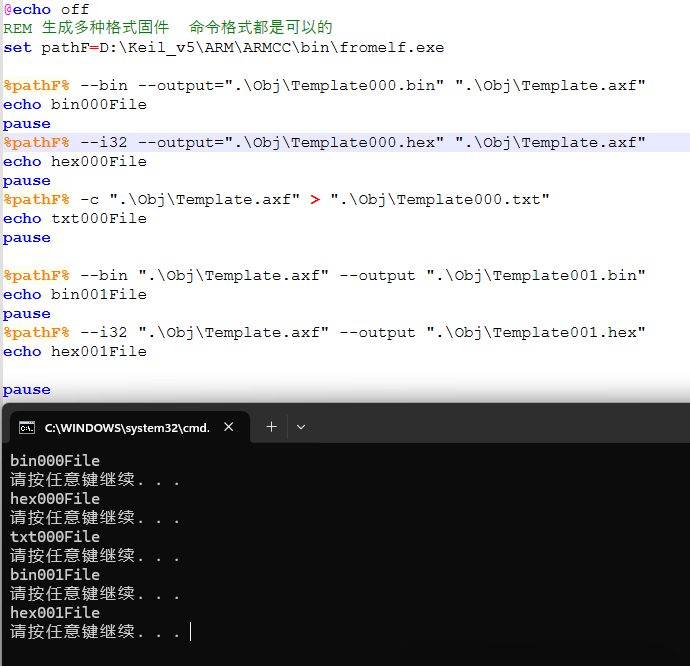This screenshot has width=690, height=666.
Task: Click the final "pause" line in the script
Action: (27, 390)
